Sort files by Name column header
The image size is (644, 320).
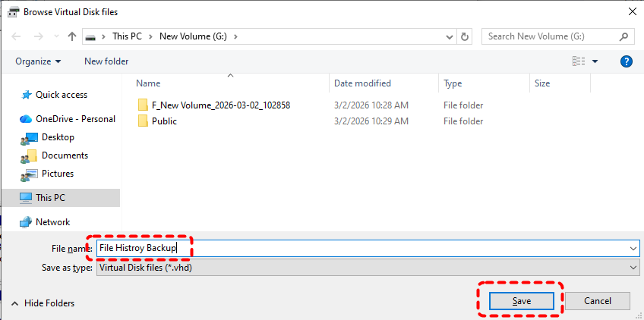pos(148,83)
